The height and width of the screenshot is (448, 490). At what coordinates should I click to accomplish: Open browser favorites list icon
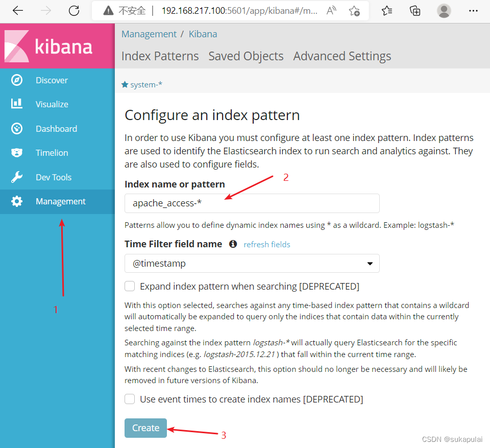387,11
